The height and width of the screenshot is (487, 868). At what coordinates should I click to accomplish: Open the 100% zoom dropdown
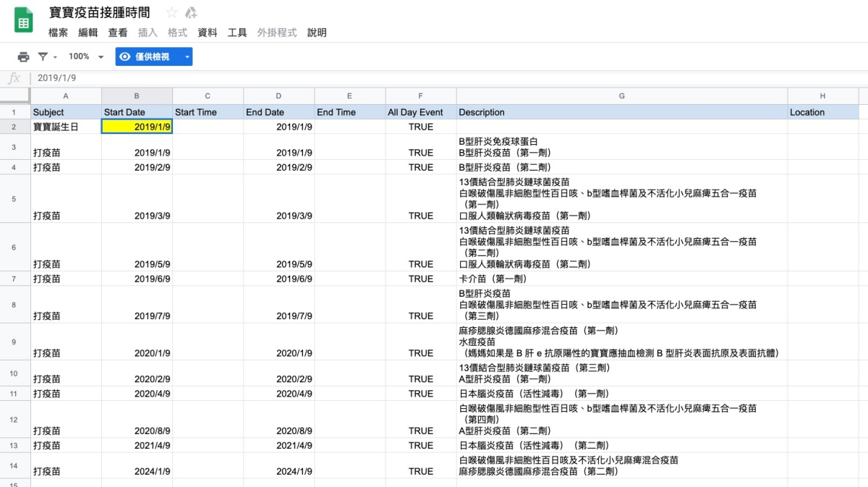tap(85, 56)
